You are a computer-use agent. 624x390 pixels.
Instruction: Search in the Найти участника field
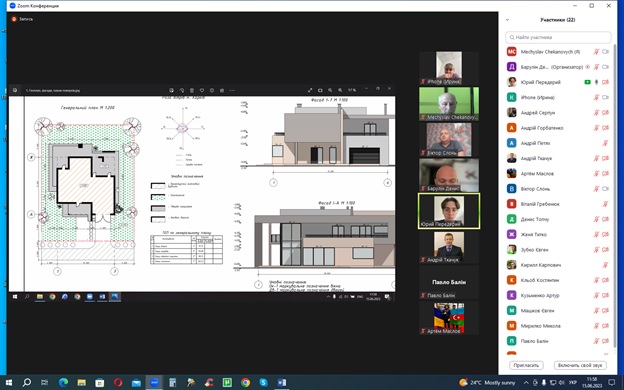coord(558,37)
